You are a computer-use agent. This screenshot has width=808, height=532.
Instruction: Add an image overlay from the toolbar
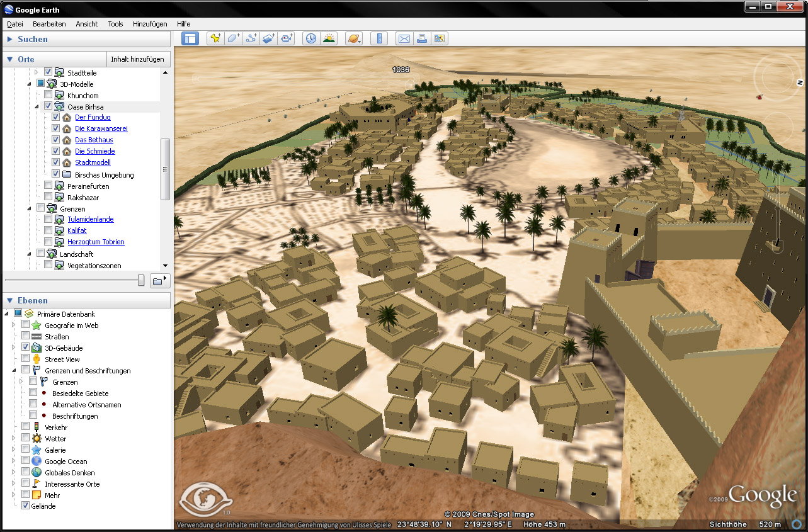click(269, 38)
